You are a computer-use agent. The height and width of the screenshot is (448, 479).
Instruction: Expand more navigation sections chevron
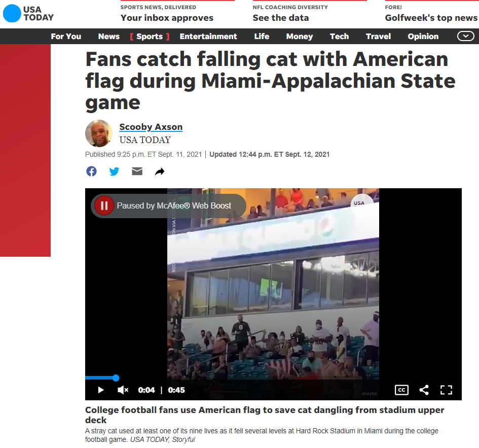point(465,37)
